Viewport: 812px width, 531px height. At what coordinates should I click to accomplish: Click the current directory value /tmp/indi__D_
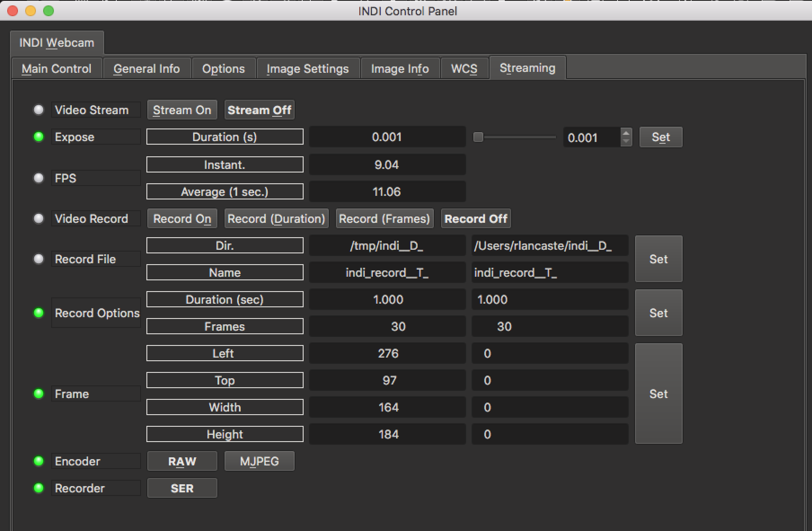point(387,246)
